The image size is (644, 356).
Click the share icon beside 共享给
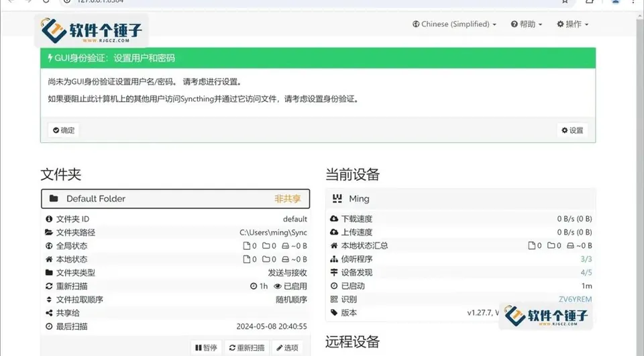pyautogui.click(x=49, y=313)
